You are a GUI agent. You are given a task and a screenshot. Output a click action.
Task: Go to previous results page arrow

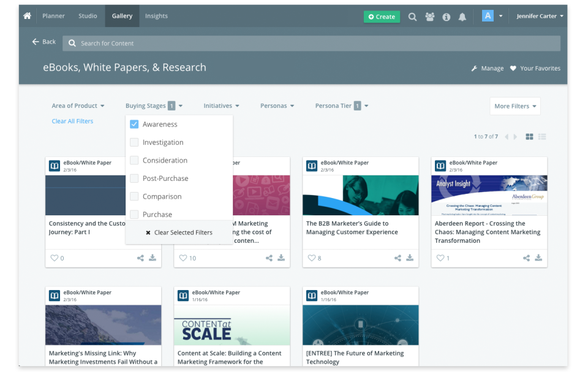tap(507, 137)
